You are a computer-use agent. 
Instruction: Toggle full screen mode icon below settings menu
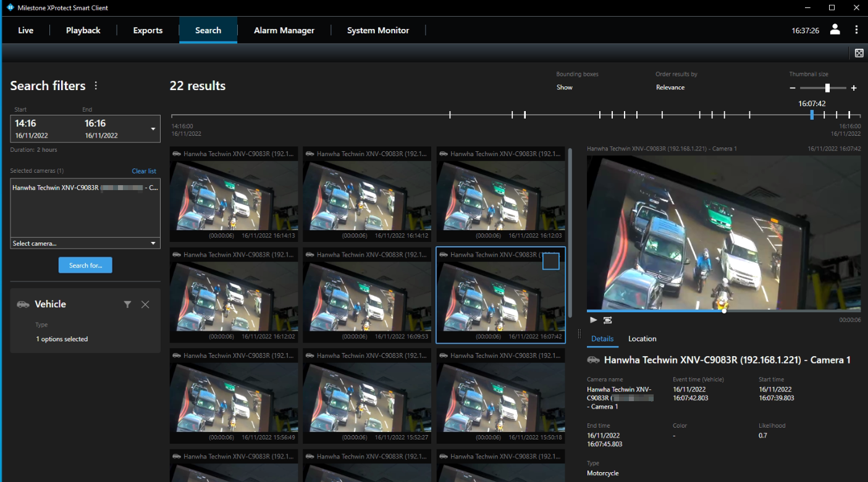click(859, 53)
